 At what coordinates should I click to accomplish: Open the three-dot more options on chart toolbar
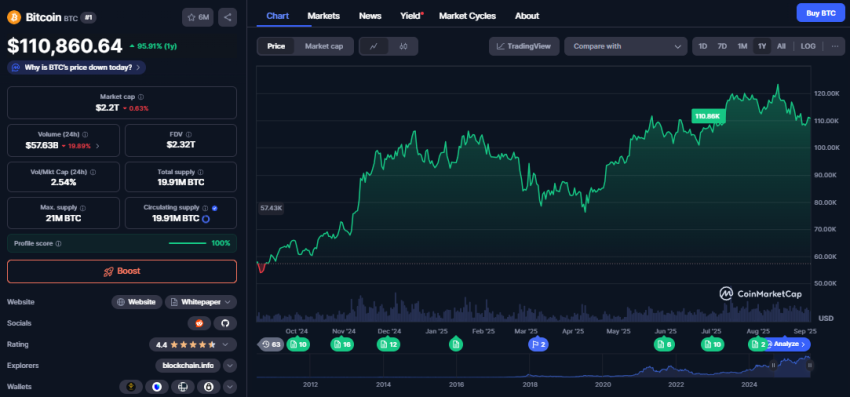[x=835, y=46]
